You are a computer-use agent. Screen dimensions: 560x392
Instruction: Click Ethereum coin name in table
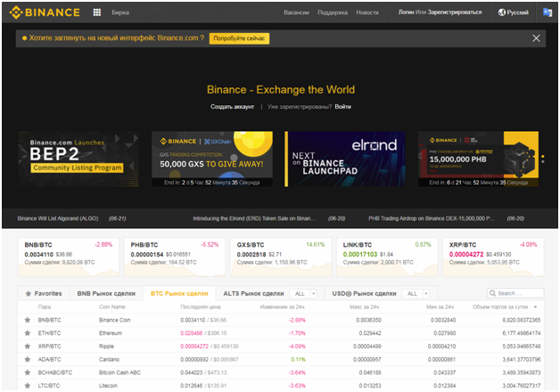pos(111,333)
